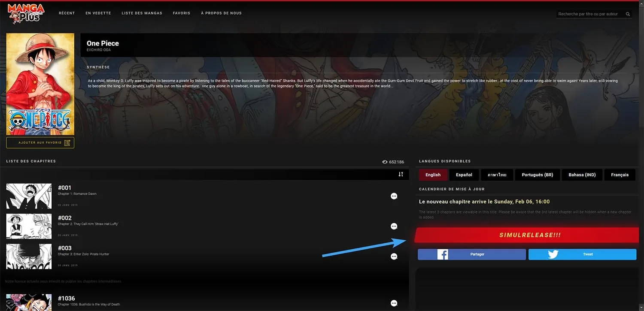Switch language to Thai
The image size is (644, 311).
point(497,175)
